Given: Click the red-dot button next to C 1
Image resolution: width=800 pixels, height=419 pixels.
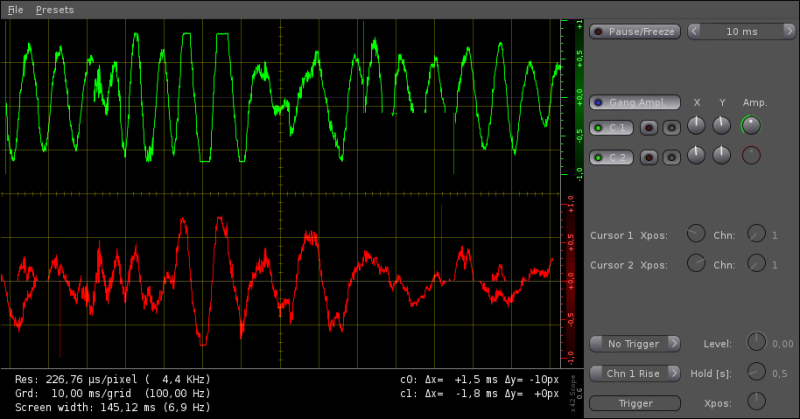Looking at the screenshot, I should (649, 128).
